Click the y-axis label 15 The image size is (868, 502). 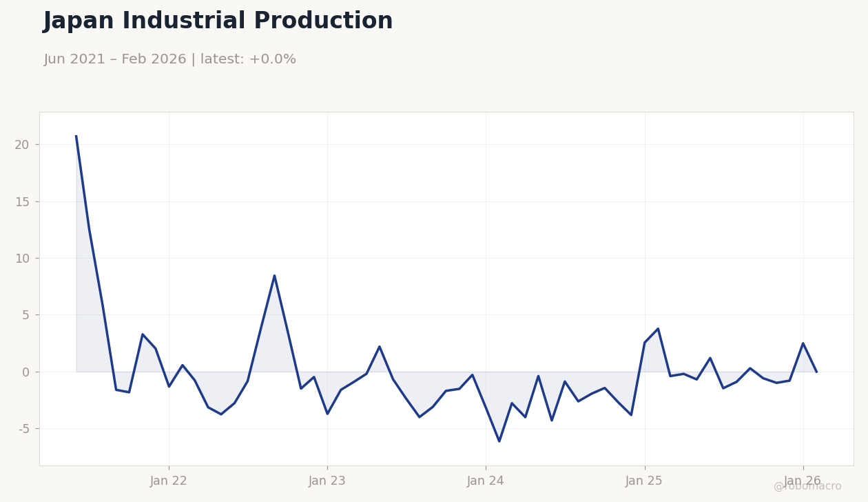point(22,202)
